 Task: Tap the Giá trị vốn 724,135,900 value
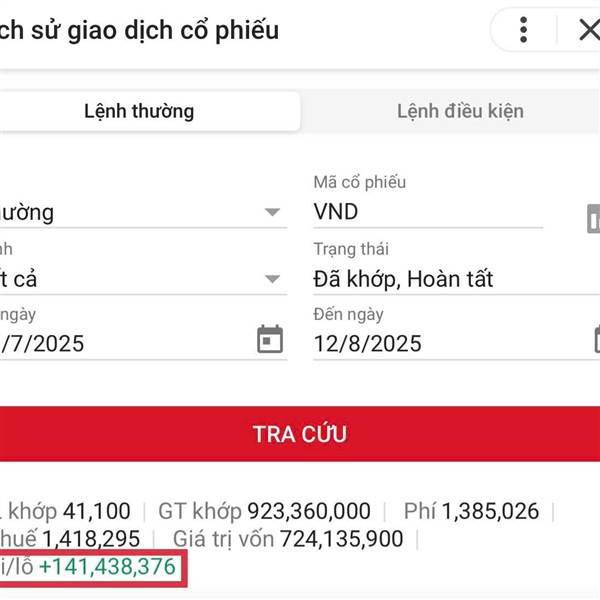288,539
